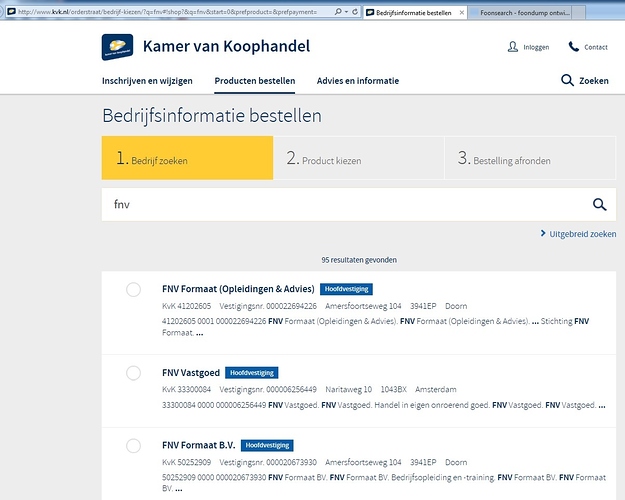This screenshot has width=625, height=500.
Task: Click the '1043BX' postcode text
Action: [x=393, y=390]
